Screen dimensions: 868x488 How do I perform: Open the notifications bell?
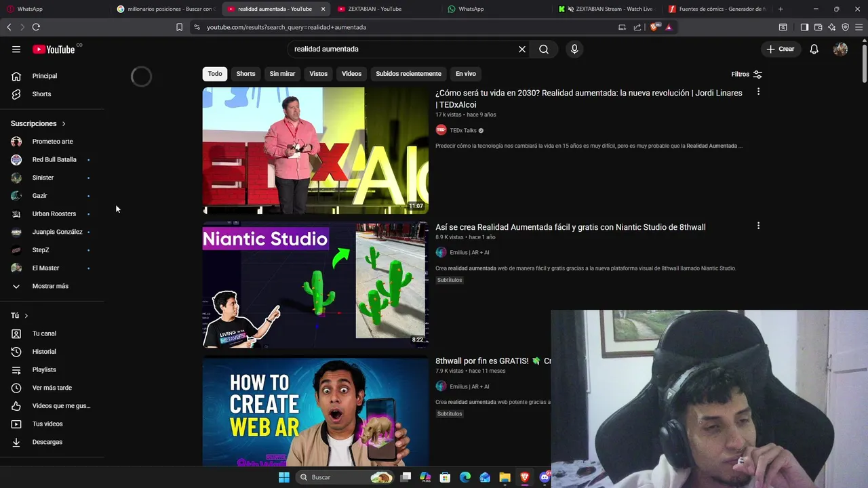pos(814,49)
